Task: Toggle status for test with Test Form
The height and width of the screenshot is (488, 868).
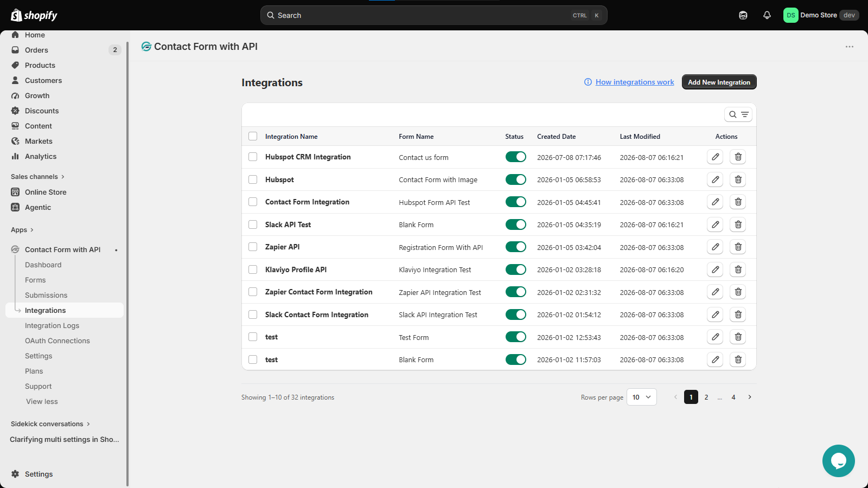Action: 516,337
